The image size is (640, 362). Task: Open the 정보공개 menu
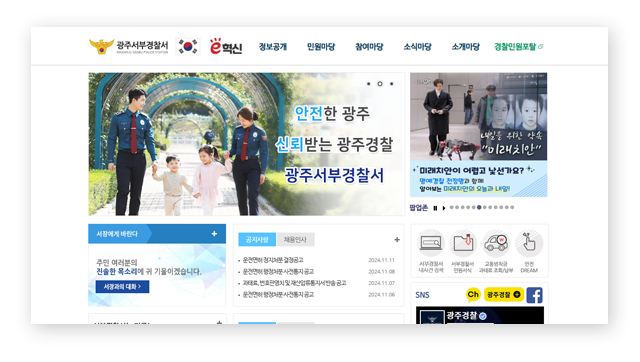point(273,47)
